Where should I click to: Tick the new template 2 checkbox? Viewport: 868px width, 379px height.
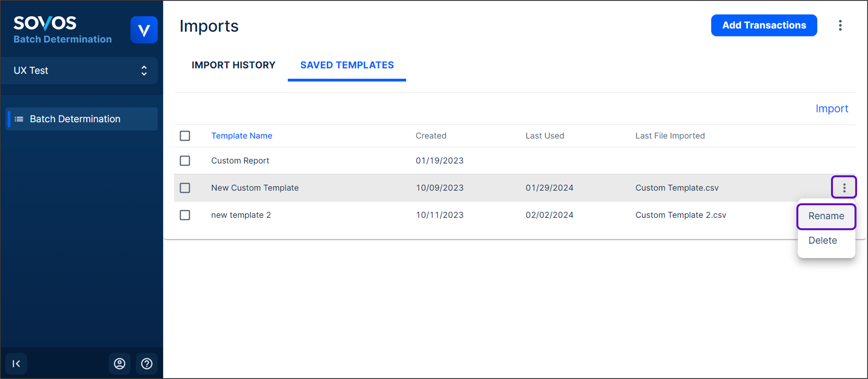pos(185,215)
